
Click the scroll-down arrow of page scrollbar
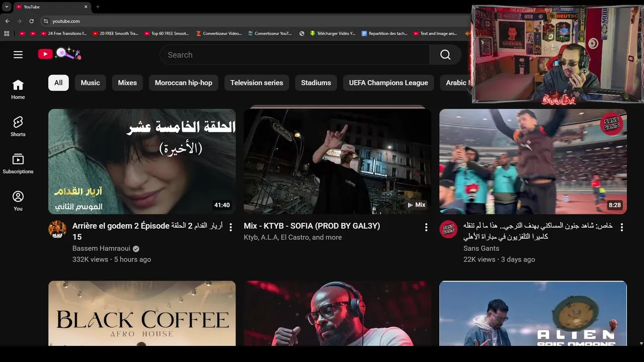[x=641, y=343]
